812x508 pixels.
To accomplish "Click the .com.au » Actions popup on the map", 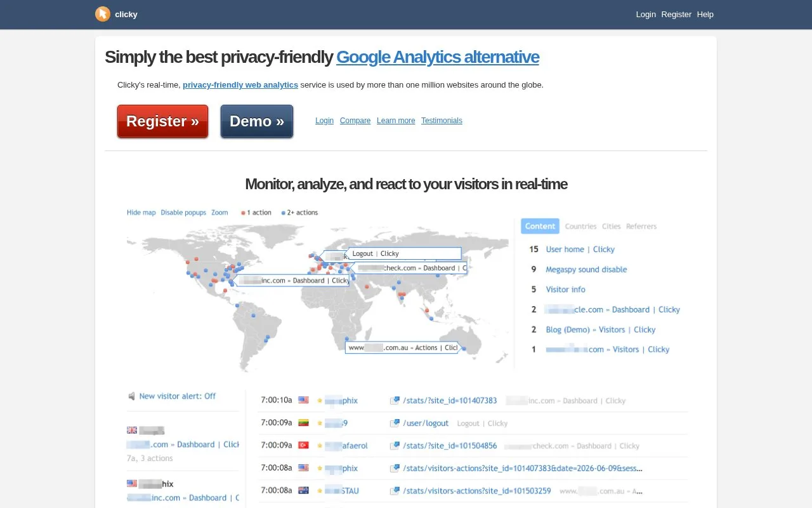I will (x=402, y=347).
